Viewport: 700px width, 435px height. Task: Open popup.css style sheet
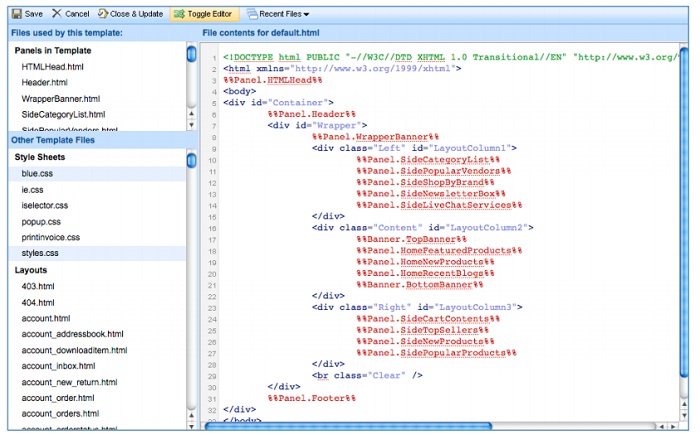(41, 221)
